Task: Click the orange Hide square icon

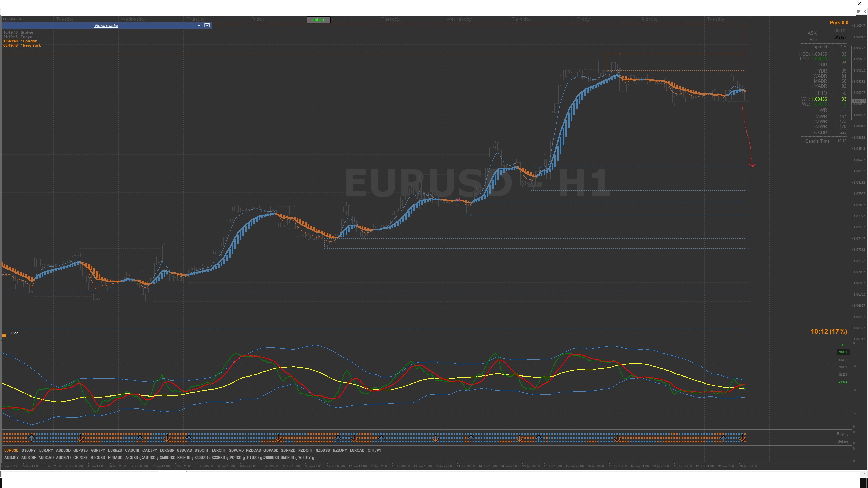Action: pos(4,335)
